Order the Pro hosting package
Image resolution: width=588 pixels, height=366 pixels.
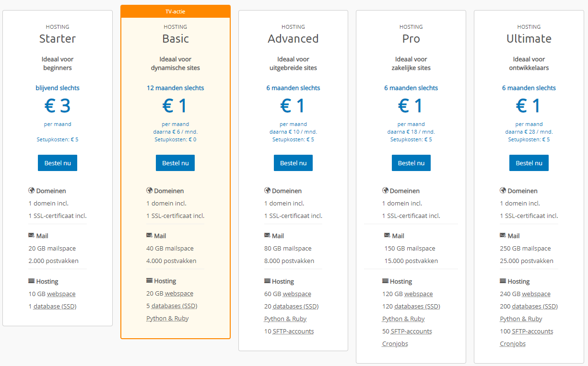[411, 163]
